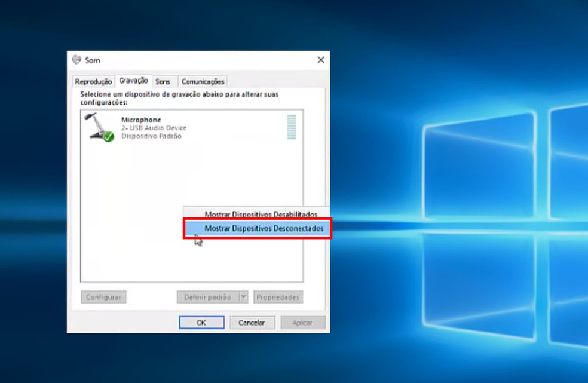Click the Som dialog speaker icon
Viewport: 588px width, 383px height.
[76, 60]
